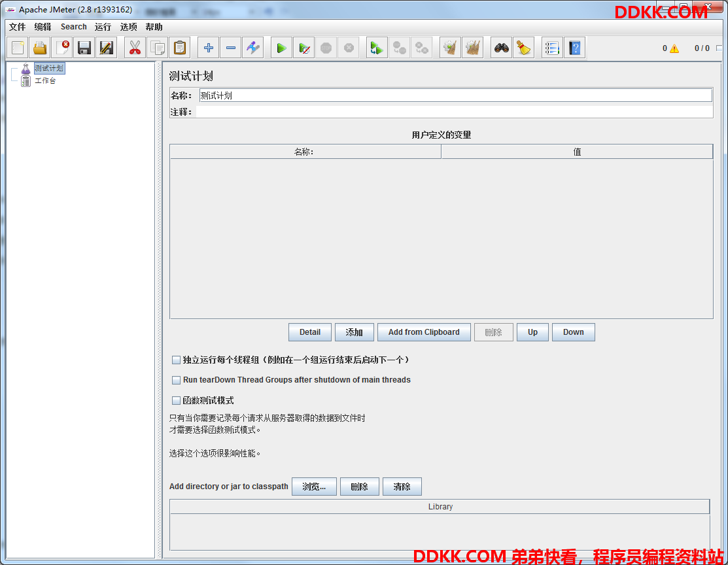Screen dimensions: 728x565
Task: Paste element (clipboard icon)
Action: 180,48
